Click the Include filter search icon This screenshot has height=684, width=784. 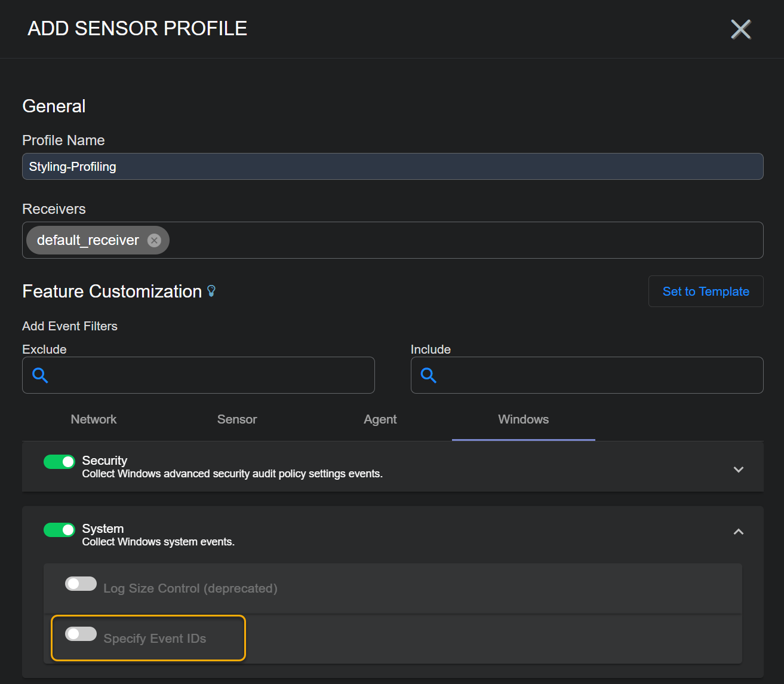point(429,375)
